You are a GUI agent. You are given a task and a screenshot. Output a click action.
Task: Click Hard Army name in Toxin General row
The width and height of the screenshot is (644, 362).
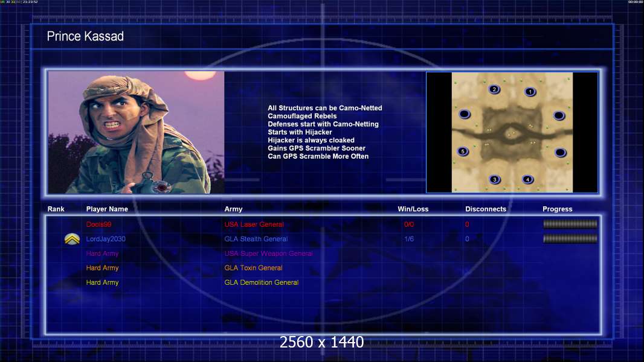(102, 268)
